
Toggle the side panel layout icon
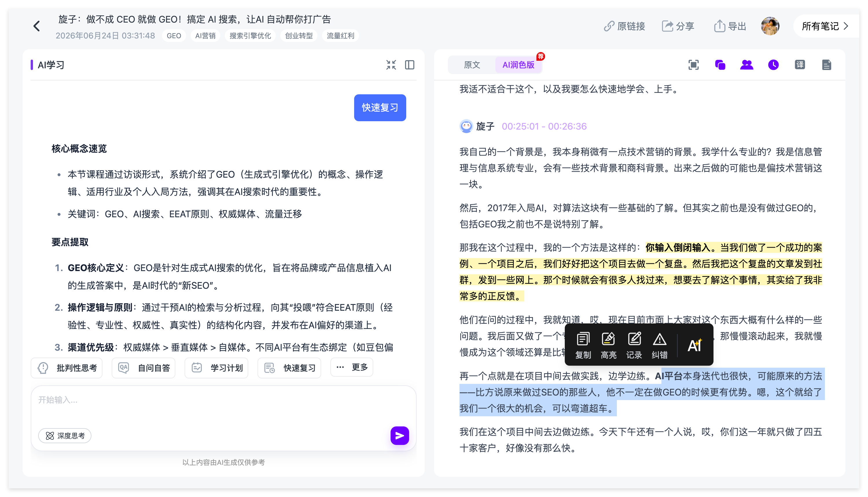coord(410,65)
